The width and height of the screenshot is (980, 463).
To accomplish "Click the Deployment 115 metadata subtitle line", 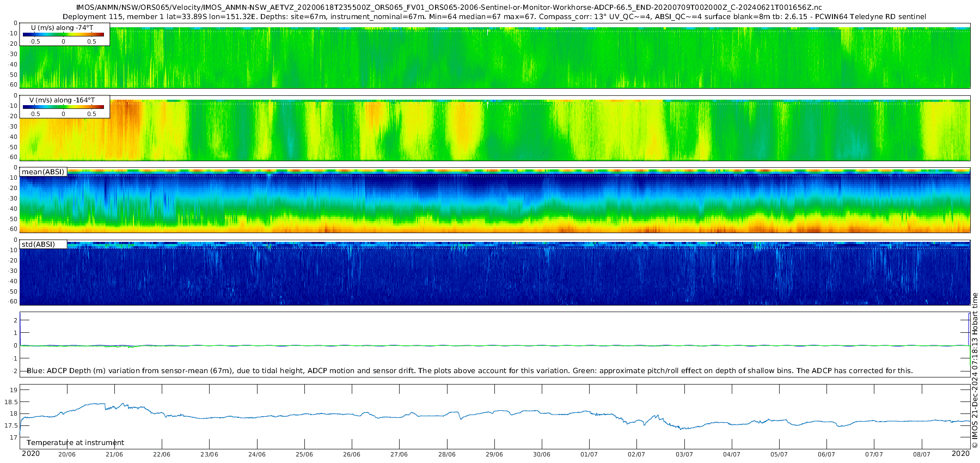I will (494, 17).
